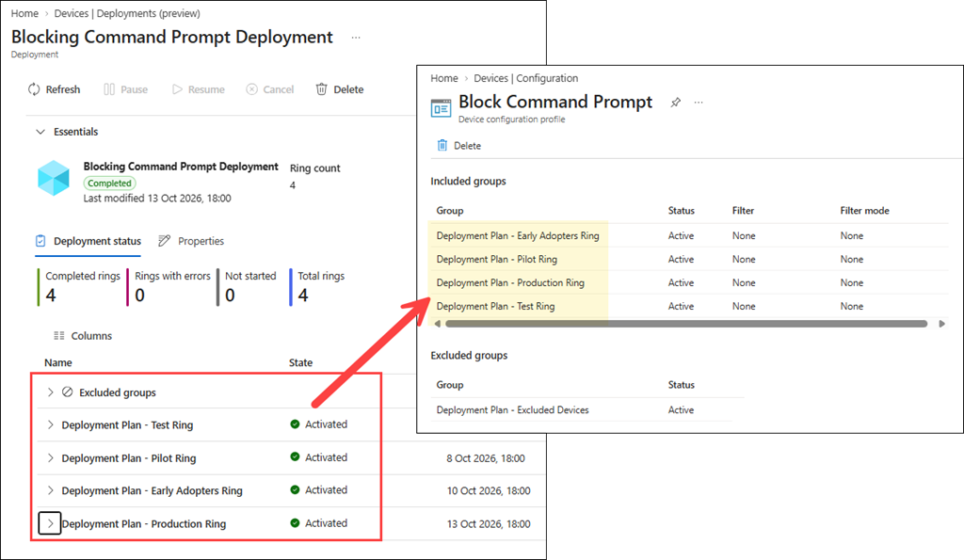The image size is (964, 560).
Task: Click the Filter column header
Action: (744, 211)
